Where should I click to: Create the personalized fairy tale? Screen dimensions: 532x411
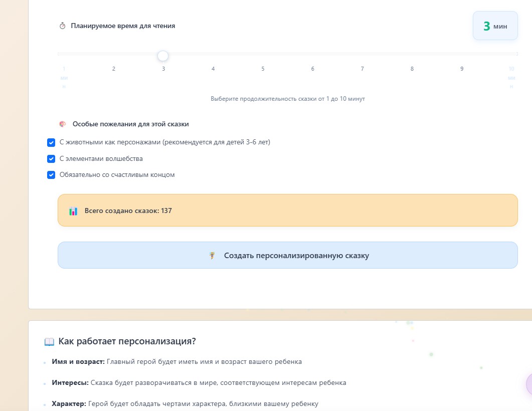(288, 255)
